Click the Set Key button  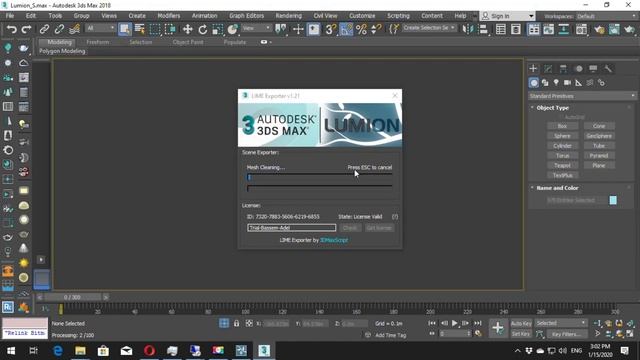click(521, 334)
